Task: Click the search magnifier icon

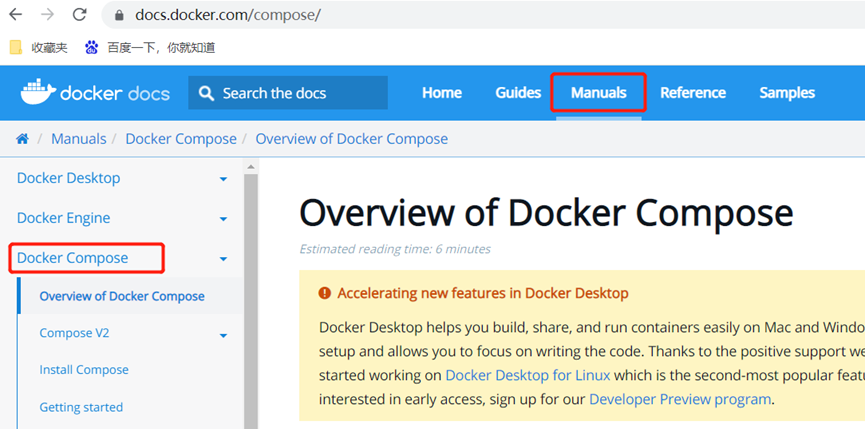Action: [206, 93]
